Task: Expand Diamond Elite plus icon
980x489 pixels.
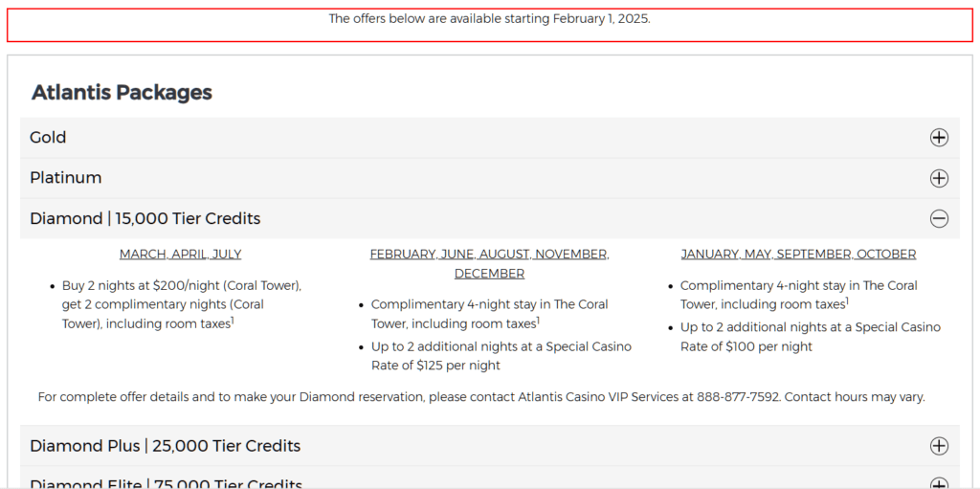Action: tap(939, 484)
